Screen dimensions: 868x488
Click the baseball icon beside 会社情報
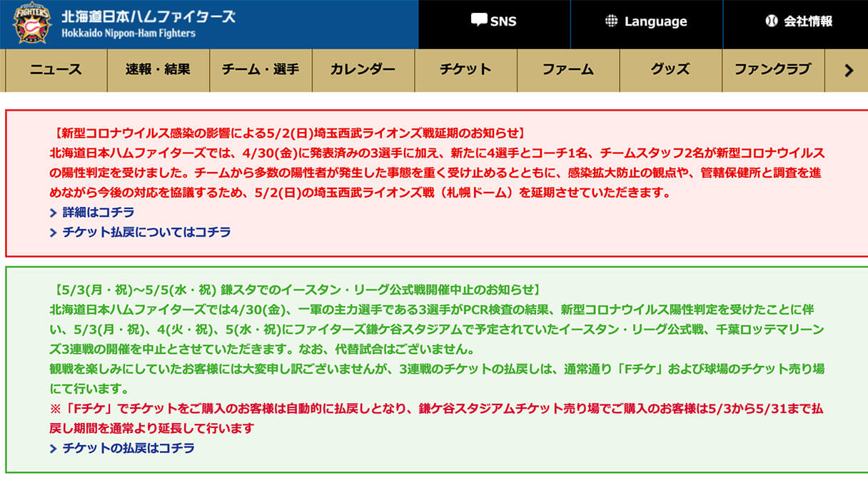click(771, 21)
